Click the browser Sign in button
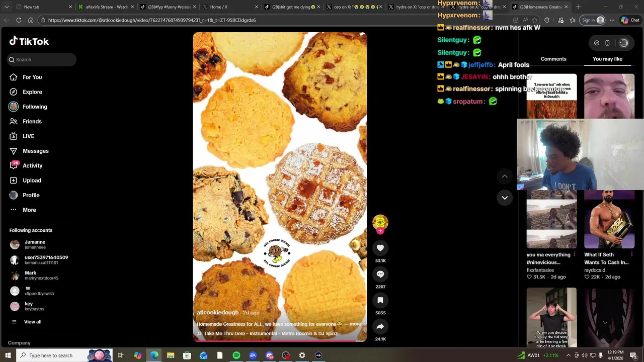644x362 pixels. pos(593,20)
